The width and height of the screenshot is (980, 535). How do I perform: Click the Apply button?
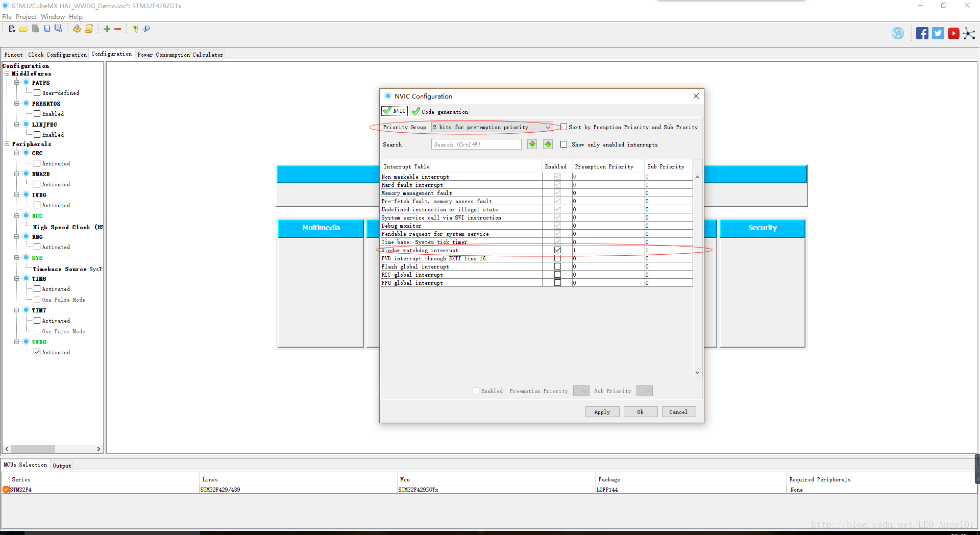pos(602,412)
